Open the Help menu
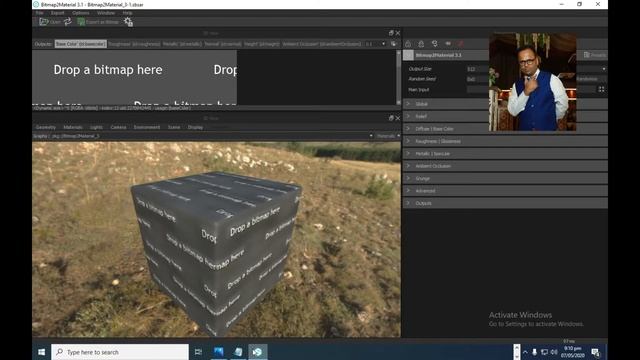 click(127, 13)
